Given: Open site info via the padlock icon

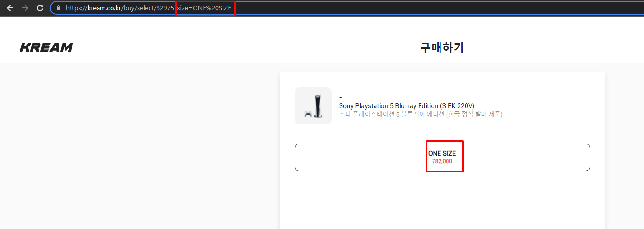Looking at the screenshot, I should click(59, 8).
